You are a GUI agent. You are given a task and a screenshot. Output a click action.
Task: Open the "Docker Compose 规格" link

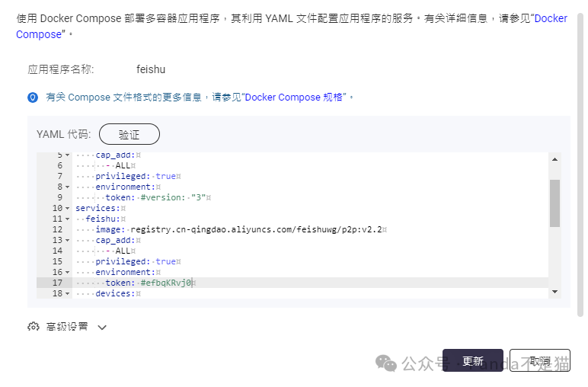[294, 97]
